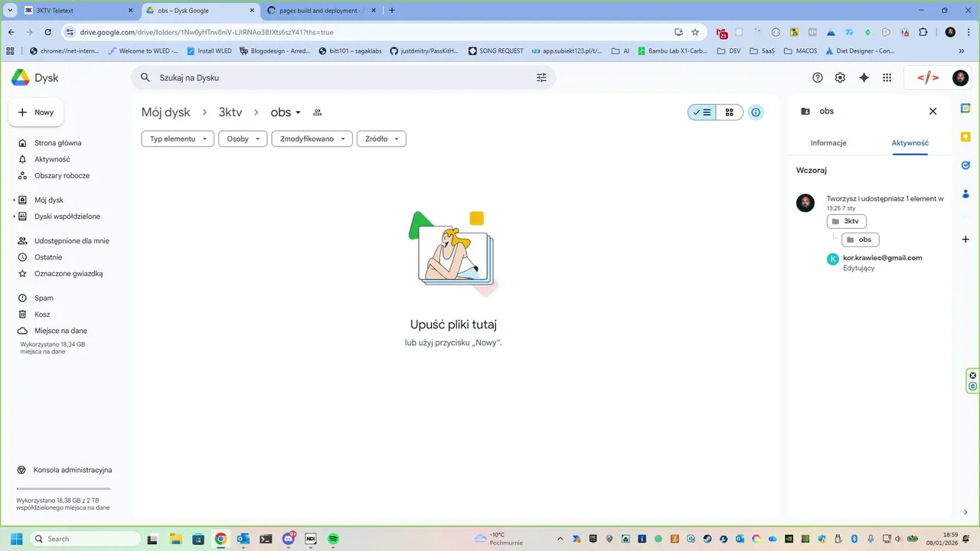Image resolution: width=980 pixels, height=551 pixels.
Task: Expand the Dyski współdzielone tree arrow
Action: pyautogui.click(x=14, y=217)
